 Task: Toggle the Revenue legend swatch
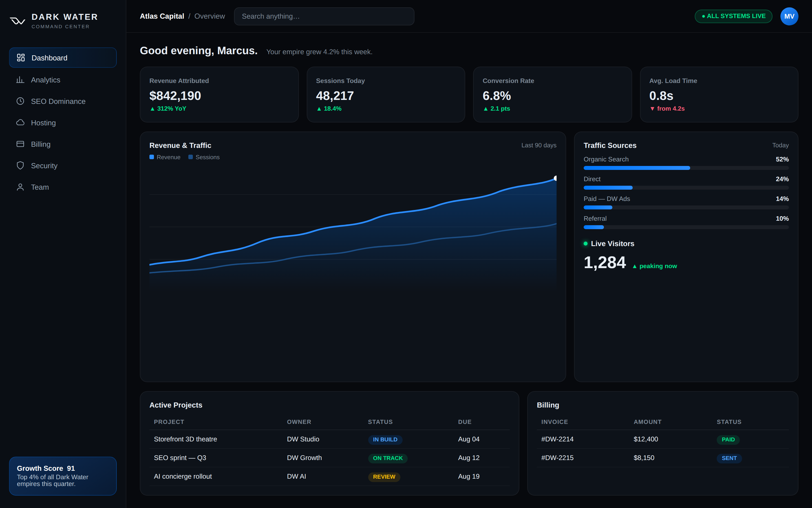click(x=152, y=157)
